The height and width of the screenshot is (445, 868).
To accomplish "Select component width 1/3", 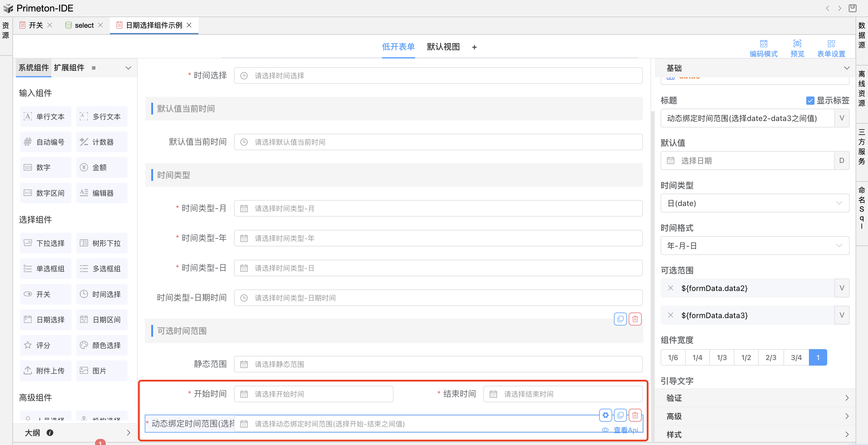I will coord(721,357).
